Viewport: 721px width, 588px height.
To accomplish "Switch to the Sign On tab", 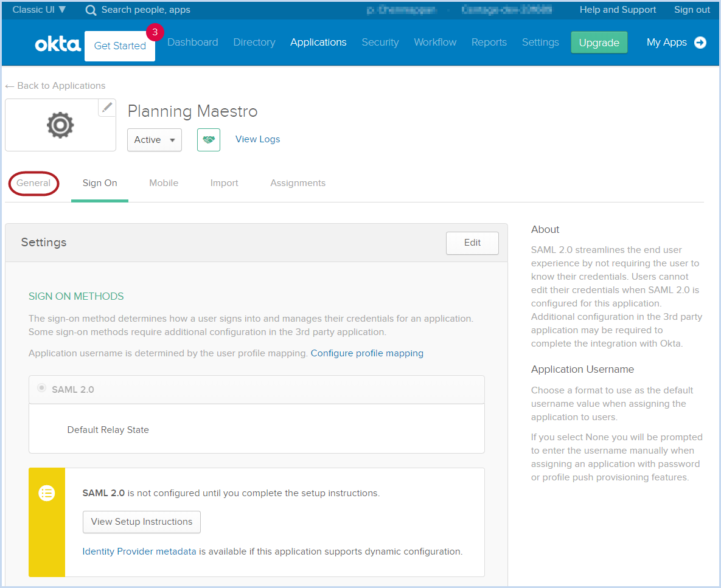I will 100,183.
